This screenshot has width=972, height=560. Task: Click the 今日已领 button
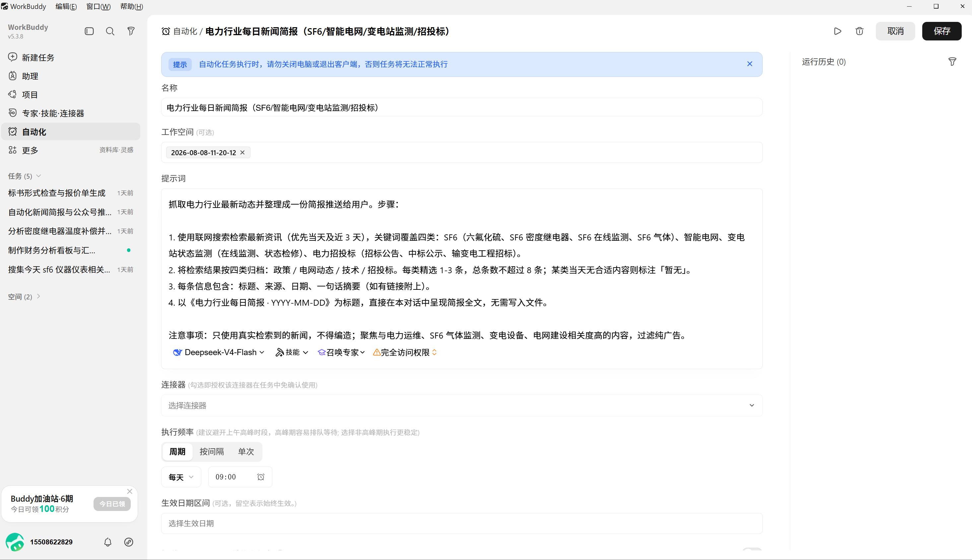pos(112,504)
